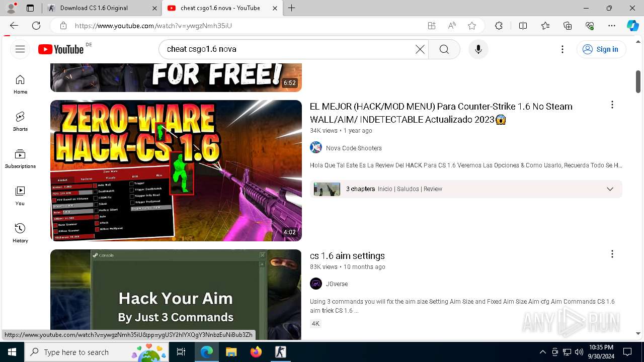Toggle read aloud in address bar
Image resolution: width=644 pixels, height=362 pixels.
[x=452, y=26]
